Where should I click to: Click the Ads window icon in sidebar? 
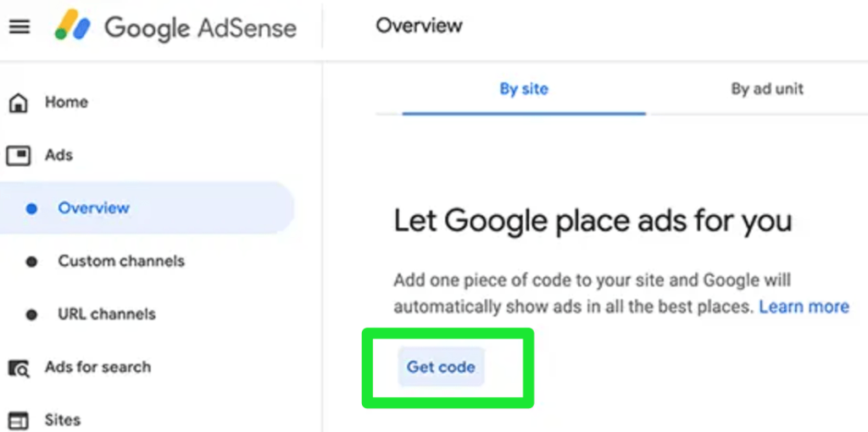pos(19,155)
